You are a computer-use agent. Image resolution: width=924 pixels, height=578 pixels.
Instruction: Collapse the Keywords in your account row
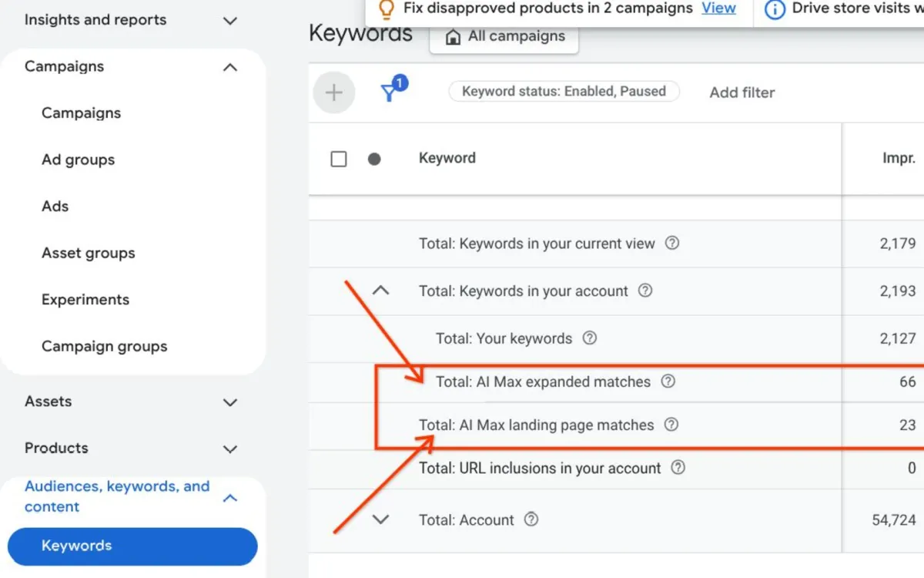(x=380, y=291)
